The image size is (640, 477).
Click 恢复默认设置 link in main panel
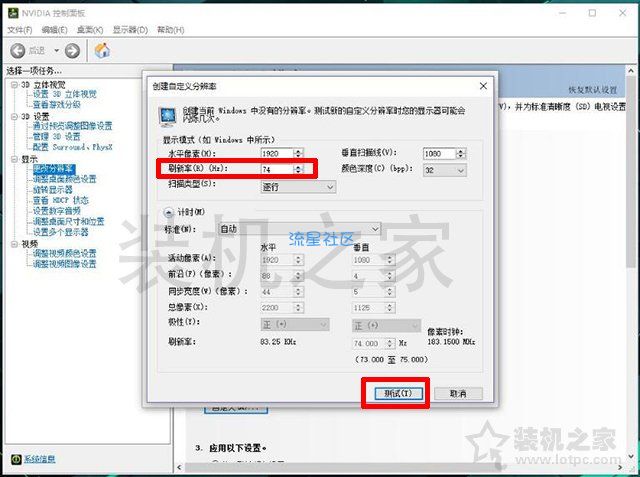[592, 90]
